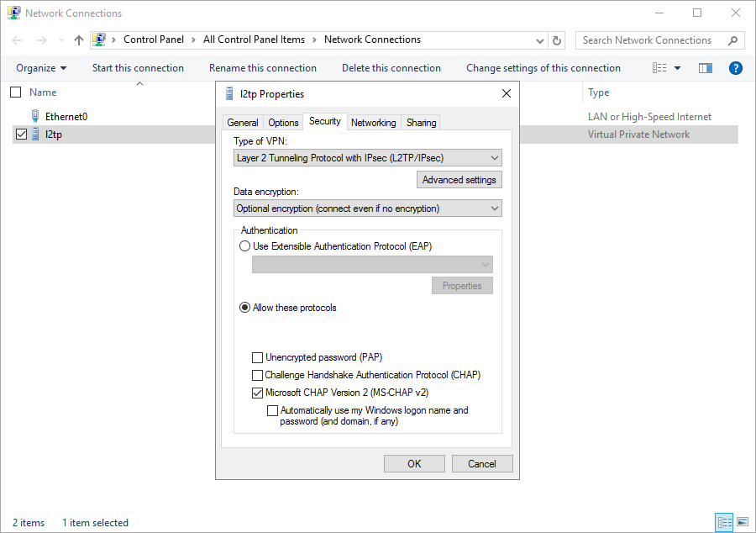Focus the Search Network Connections field
The image size is (756, 533).
pyautogui.click(x=647, y=40)
